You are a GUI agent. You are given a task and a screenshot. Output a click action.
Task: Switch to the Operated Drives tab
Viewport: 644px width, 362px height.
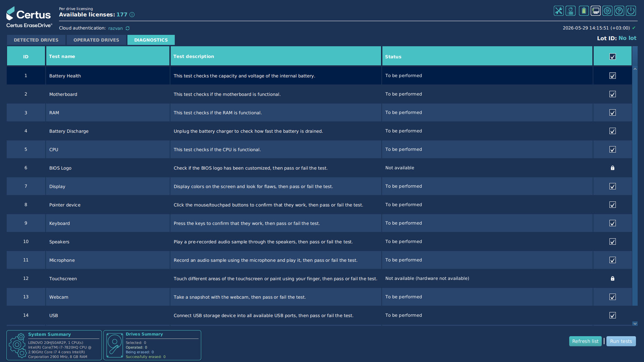(x=96, y=40)
